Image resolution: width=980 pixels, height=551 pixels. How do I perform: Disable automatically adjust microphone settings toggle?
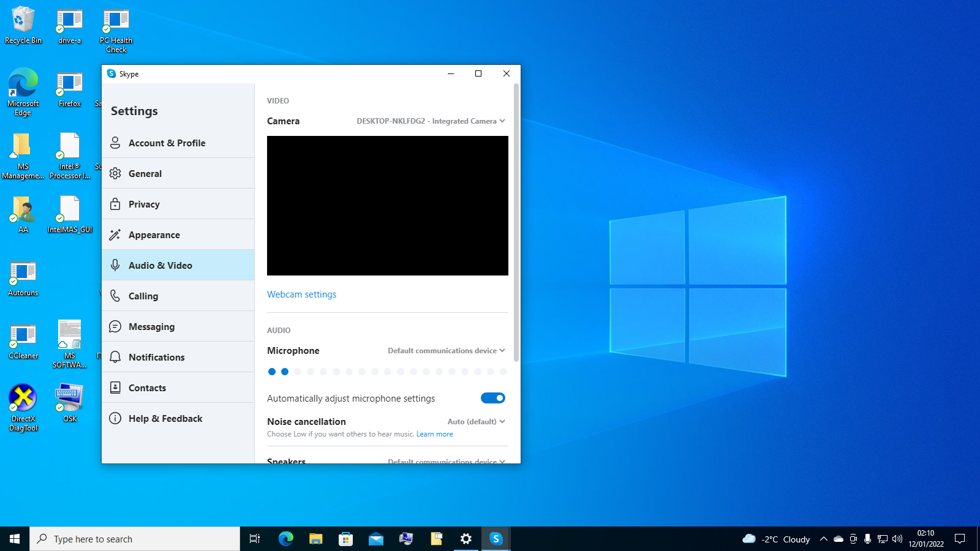(493, 398)
